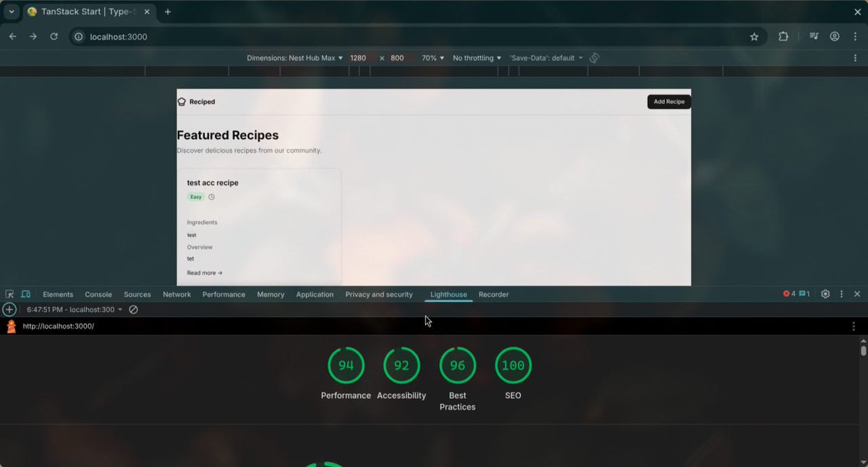Open Chrome's three-dot main menu
Screen dimensions: 868x467
click(856, 36)
